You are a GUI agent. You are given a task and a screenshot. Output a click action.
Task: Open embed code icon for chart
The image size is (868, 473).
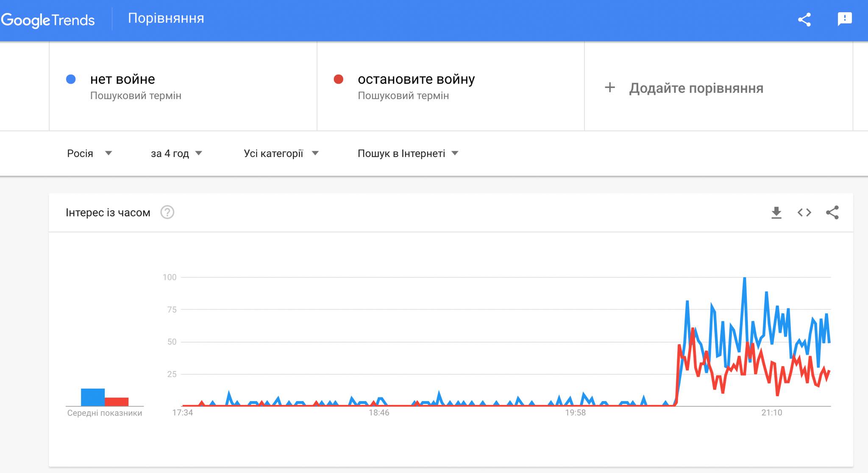(x=804, y=213)
